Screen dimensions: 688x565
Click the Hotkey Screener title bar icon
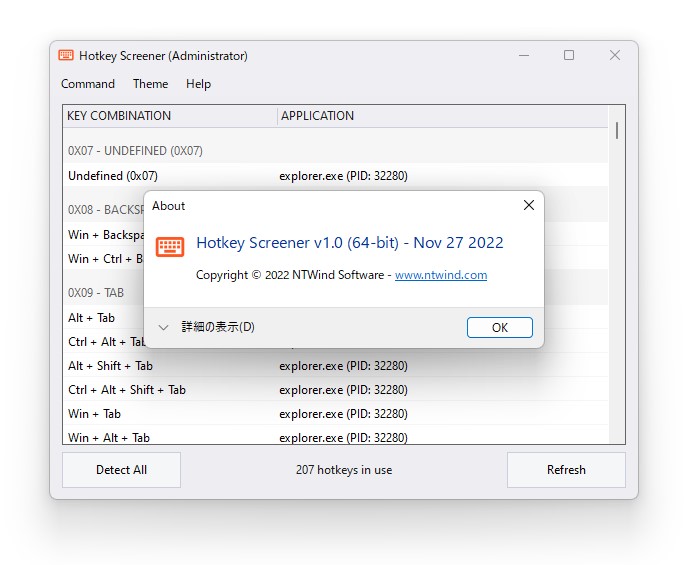(x=66, y=55)
